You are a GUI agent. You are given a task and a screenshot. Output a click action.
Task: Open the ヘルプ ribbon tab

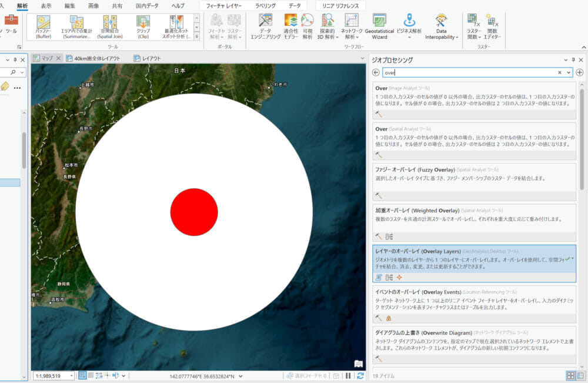point(178,6)
